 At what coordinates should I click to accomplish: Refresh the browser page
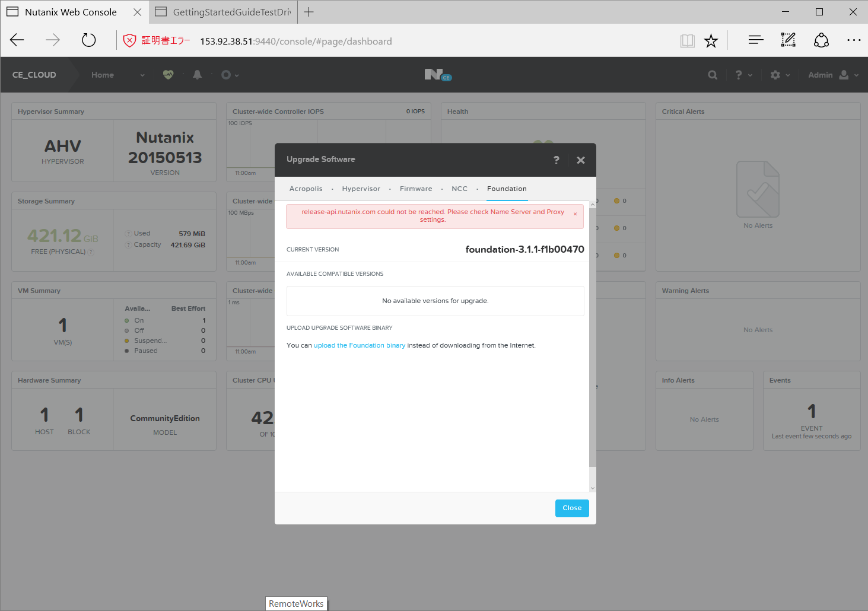(88, 40)
